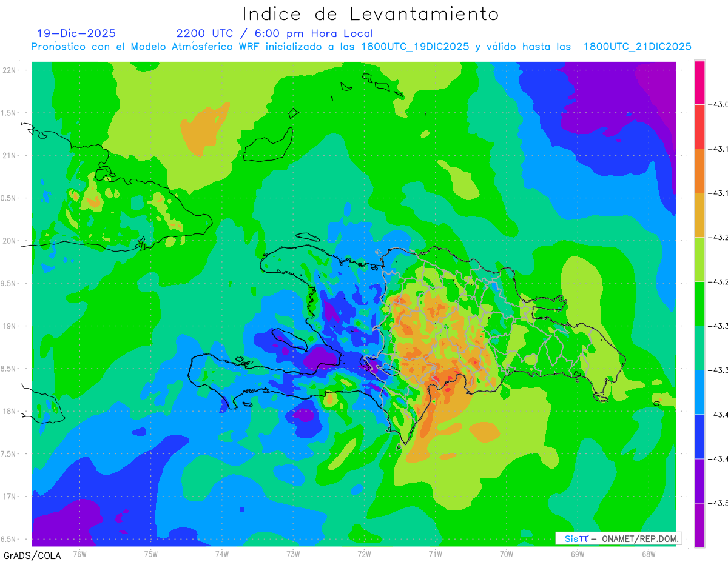Viewport: 728px width, 562px height.
Task: Pick the dark orange color bar segment
Action: tap(699, 171)
